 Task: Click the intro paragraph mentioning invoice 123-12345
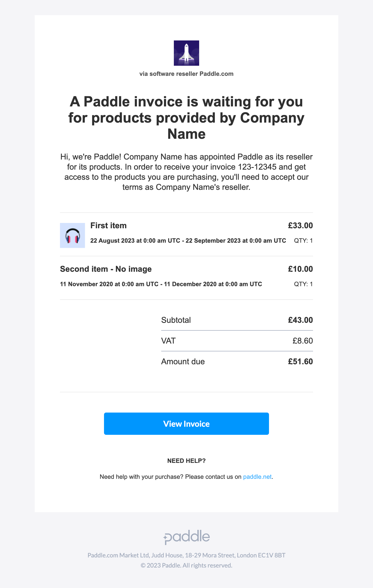click(186, 172)
